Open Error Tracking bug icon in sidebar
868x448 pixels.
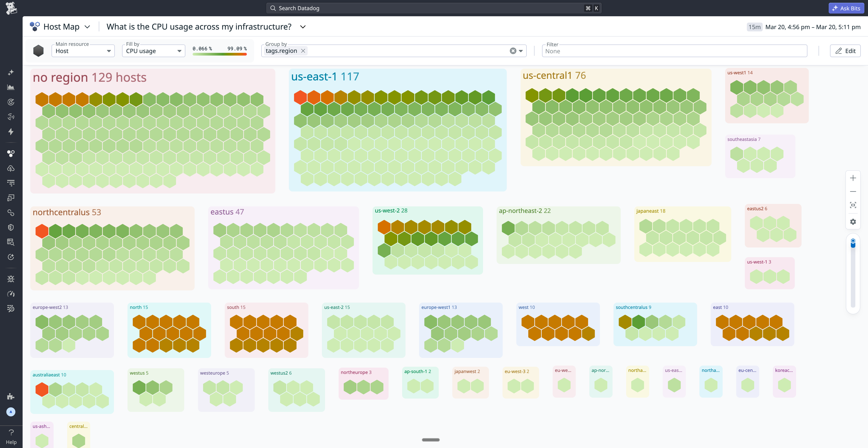[x=11, y=279]
